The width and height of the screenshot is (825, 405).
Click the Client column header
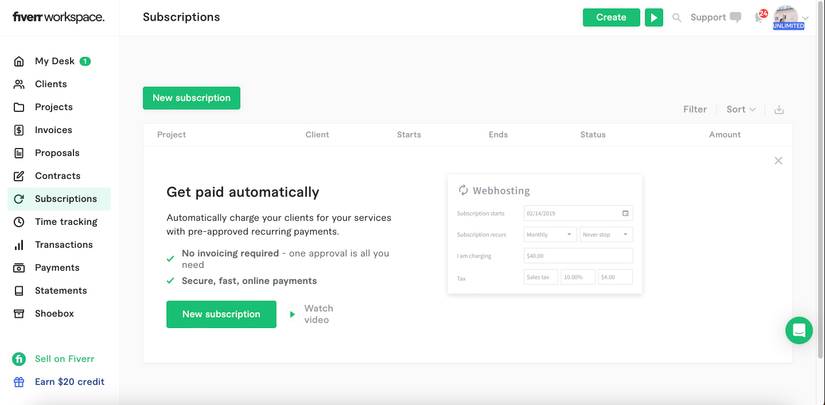(x=317, y=135)
